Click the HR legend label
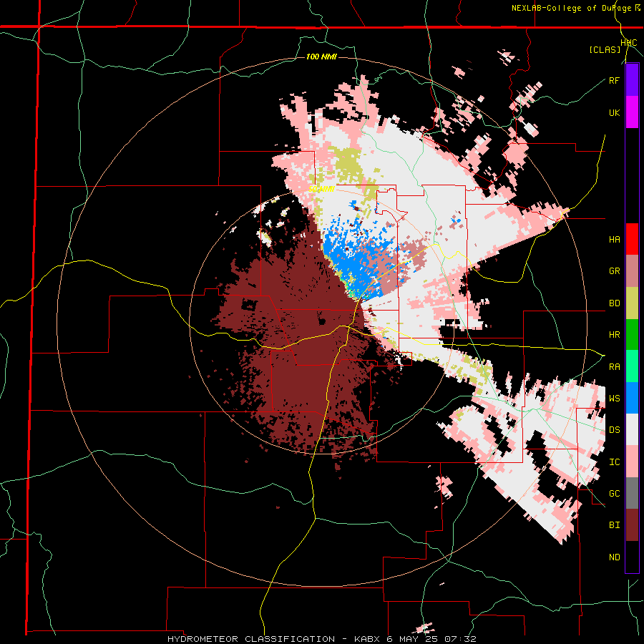The width and height of the screenshot is (644, 644). [x=614, y=335]
